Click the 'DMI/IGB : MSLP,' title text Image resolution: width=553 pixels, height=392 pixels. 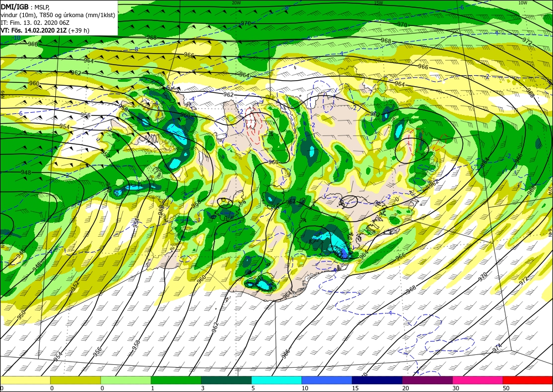[26, 7]
